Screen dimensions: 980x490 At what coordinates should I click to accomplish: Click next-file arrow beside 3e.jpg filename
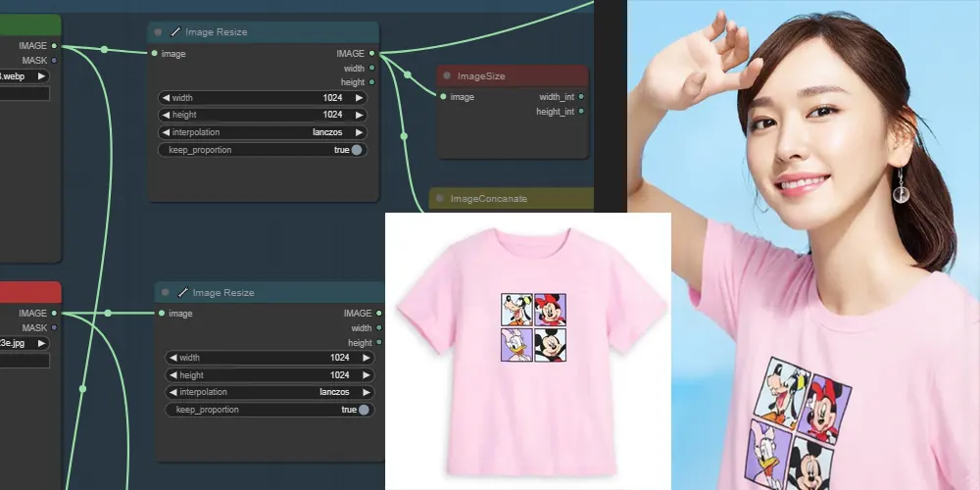(x=41, y=343)
